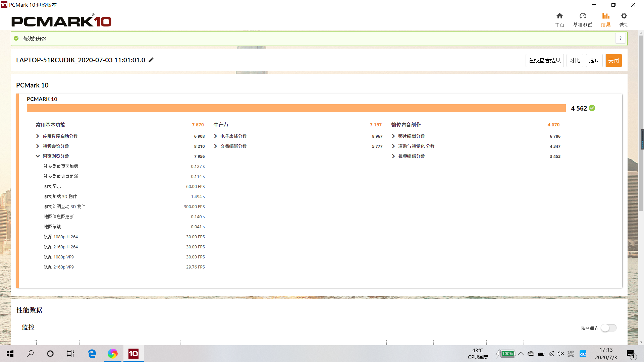Click the 43℃ CPU温度 readout

coord(478,354)
